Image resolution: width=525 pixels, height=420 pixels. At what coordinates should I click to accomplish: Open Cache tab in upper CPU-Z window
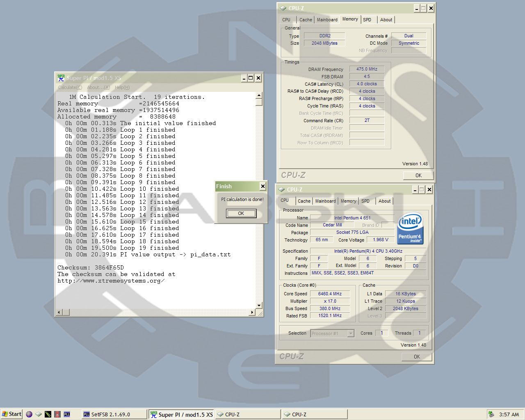(x=306, y=20)
